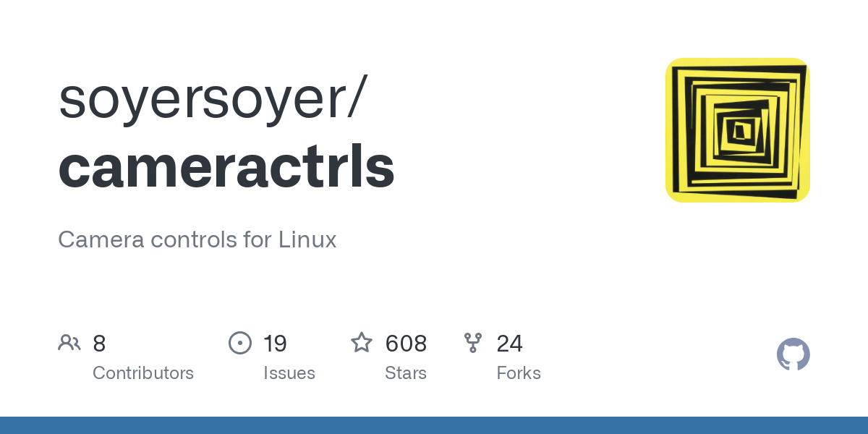This screenshot has width=868, height=434.
Task: Open the Contributors label
Action: [x=143, y=373]
